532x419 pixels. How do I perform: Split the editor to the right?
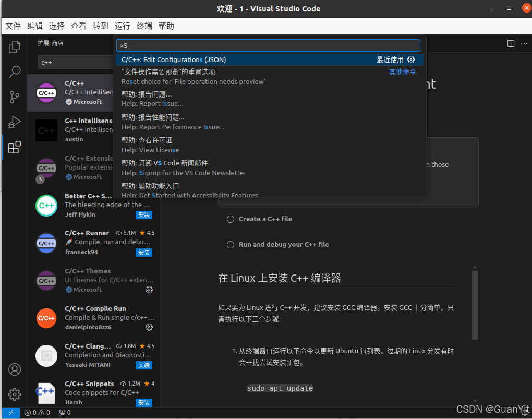(511, 43)
